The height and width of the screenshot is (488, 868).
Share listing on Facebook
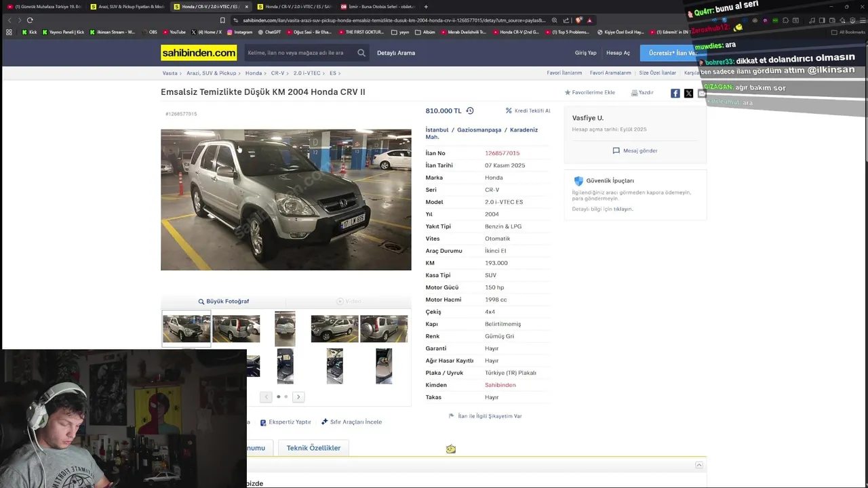(675, 94)
